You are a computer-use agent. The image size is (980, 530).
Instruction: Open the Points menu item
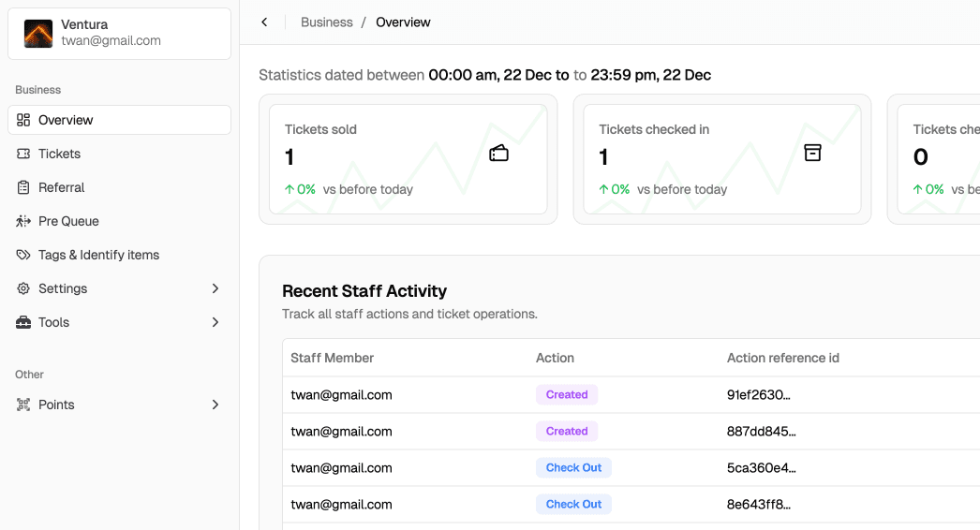coord(119,405)
